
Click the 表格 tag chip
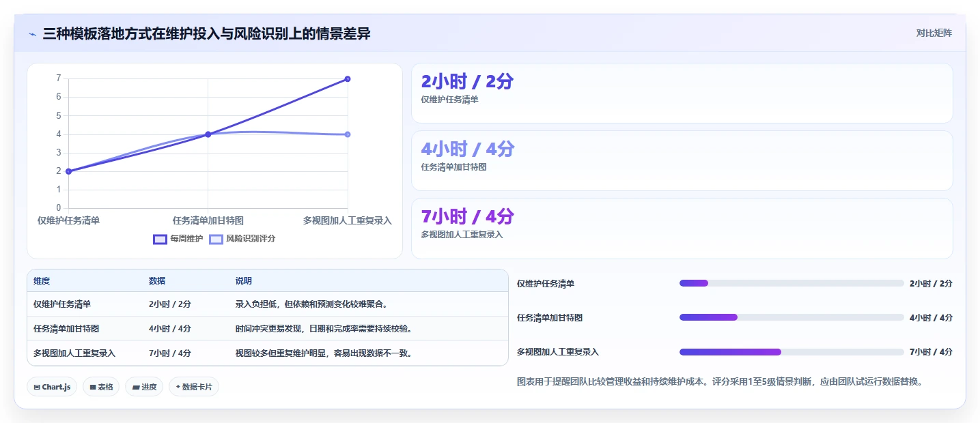[x=101, y=387]
